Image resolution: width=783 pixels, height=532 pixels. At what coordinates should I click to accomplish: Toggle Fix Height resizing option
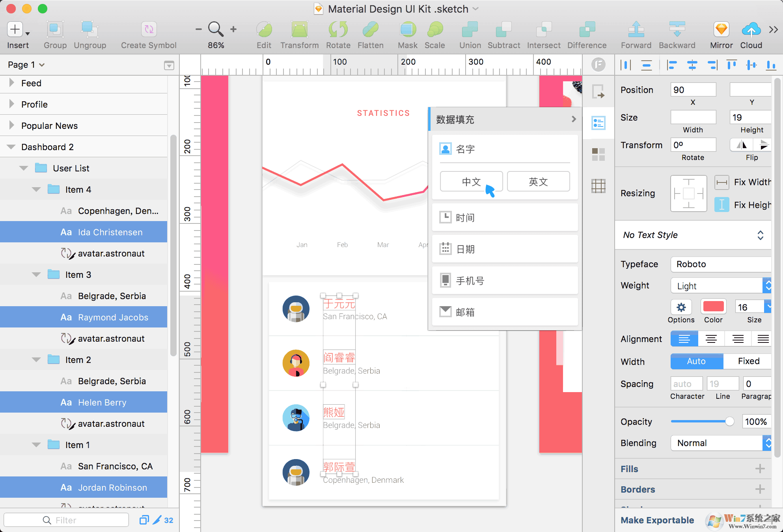coord(721,205)
